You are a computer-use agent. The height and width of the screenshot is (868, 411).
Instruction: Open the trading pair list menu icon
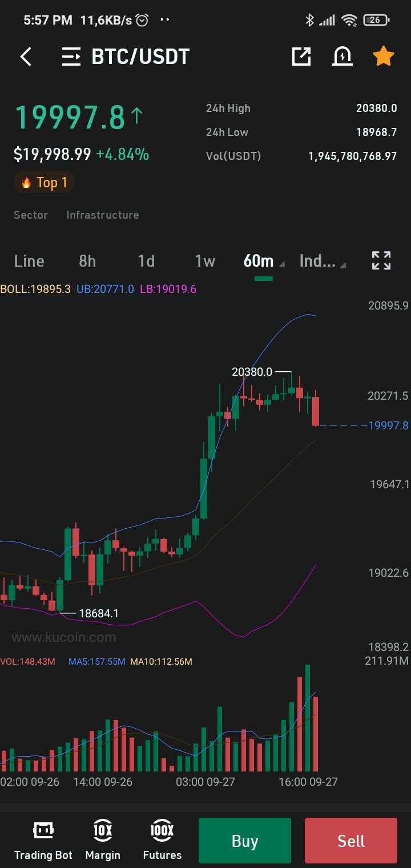[71, 57]
